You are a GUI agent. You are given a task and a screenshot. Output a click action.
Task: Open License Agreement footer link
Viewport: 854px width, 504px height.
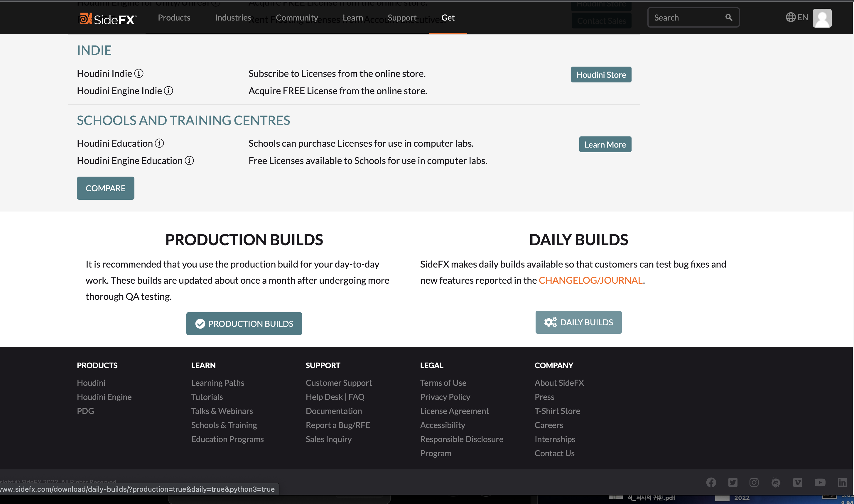pyautogui.click(x=454, y=411)
